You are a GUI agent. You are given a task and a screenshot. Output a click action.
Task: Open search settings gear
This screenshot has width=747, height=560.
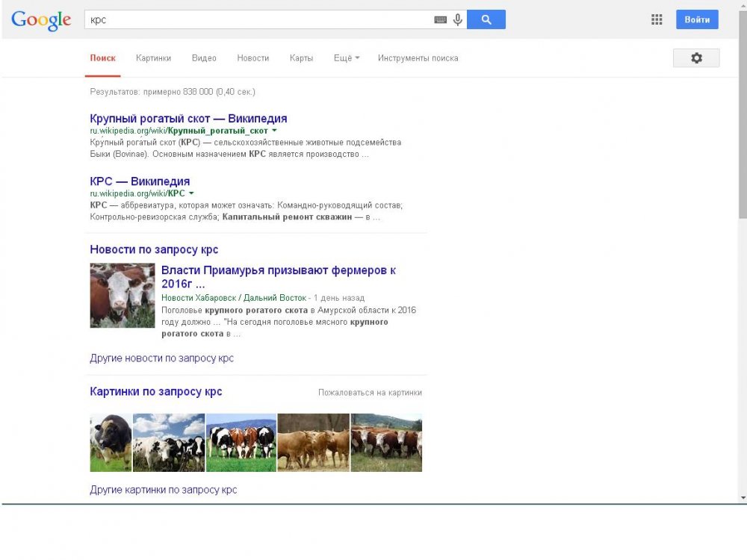tap(696, 58)
